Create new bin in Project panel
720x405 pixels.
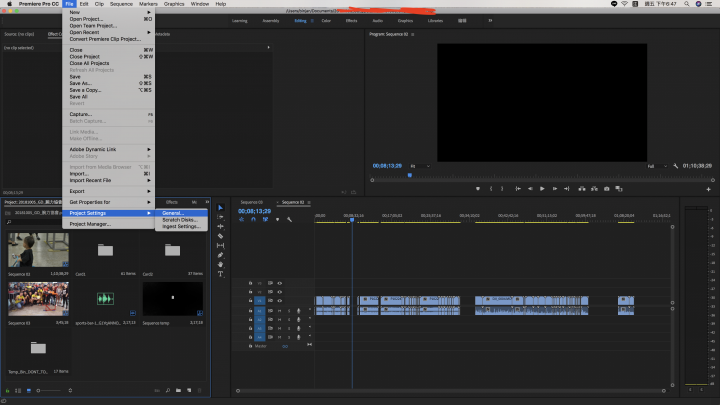click(x=178, y=390)
